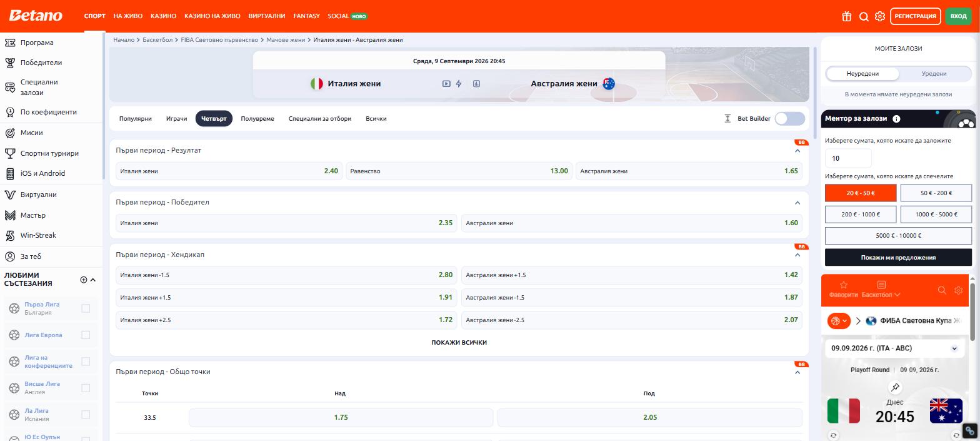Click the info icon beside Ментор за залози
Image resolution: width=980 pixels, height=441 pixels.
(x=896, y=118)
